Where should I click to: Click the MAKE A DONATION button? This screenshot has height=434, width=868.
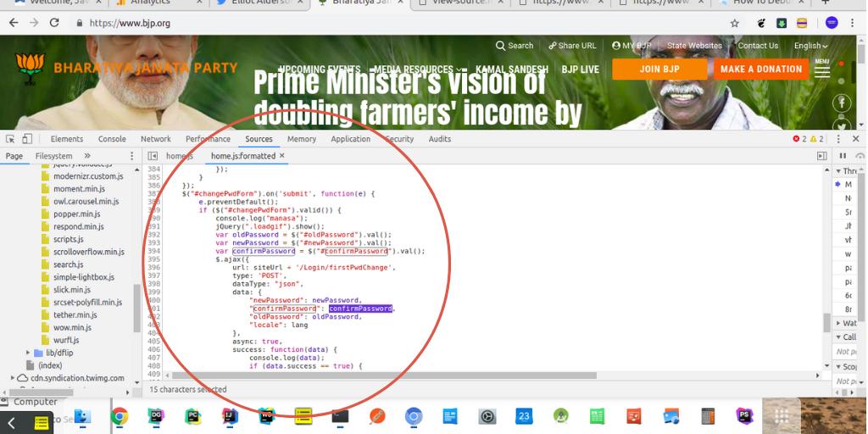(761, 70)
